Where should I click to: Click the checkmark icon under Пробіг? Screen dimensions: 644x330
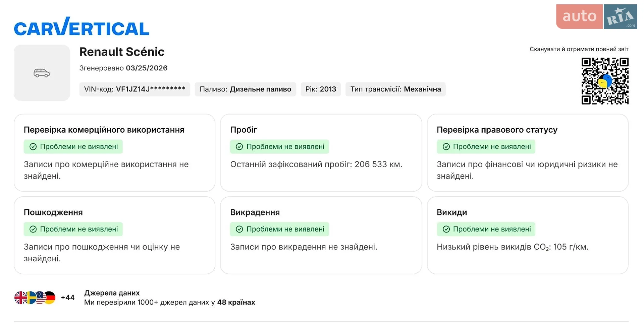(239, 147)
